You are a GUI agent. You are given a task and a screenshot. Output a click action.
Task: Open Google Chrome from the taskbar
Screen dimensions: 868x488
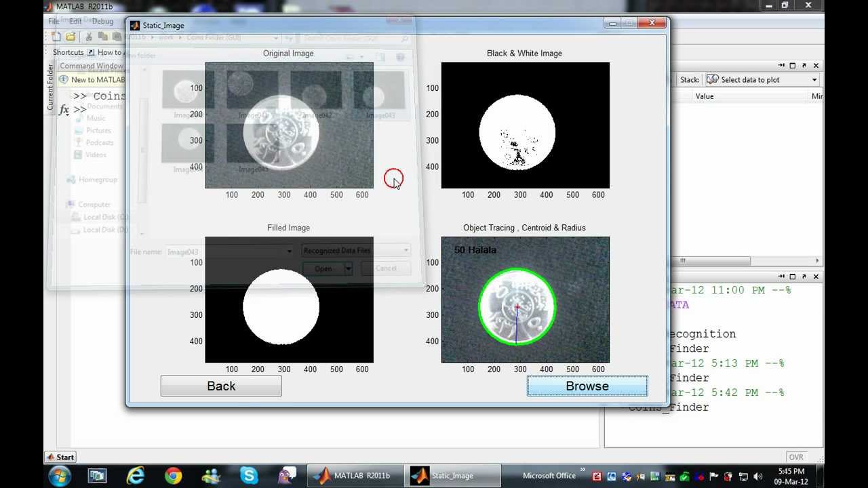click(x=174, y=476)
